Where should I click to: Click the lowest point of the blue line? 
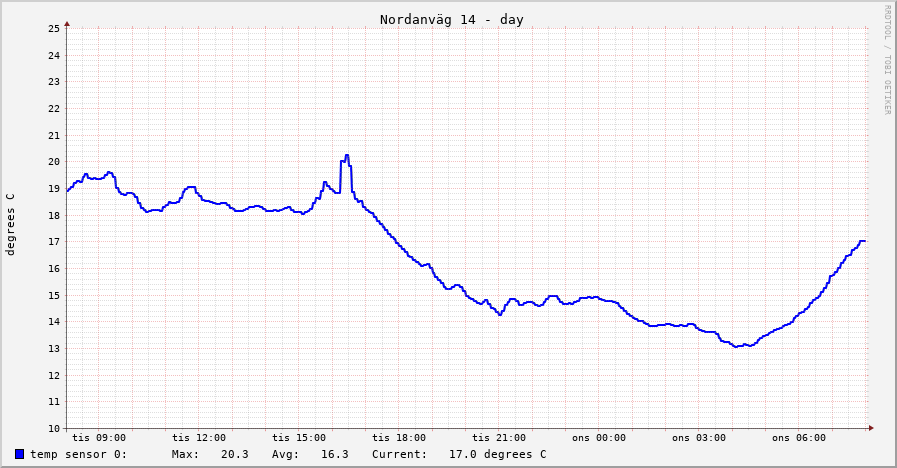click(736, 347)
